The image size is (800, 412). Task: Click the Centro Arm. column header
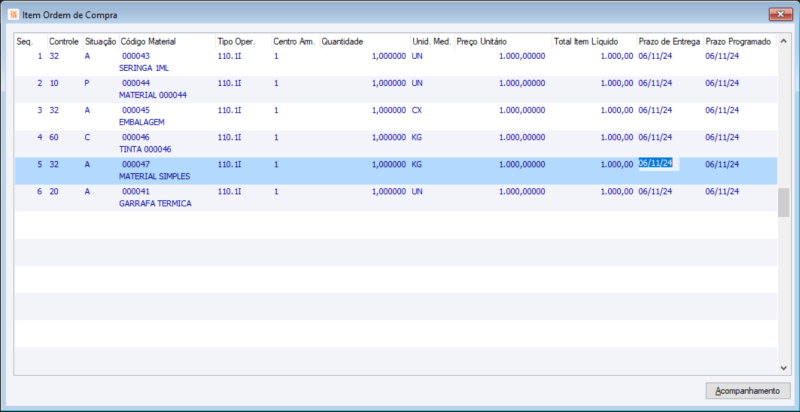pyautogui.click(x=295, y=42)
